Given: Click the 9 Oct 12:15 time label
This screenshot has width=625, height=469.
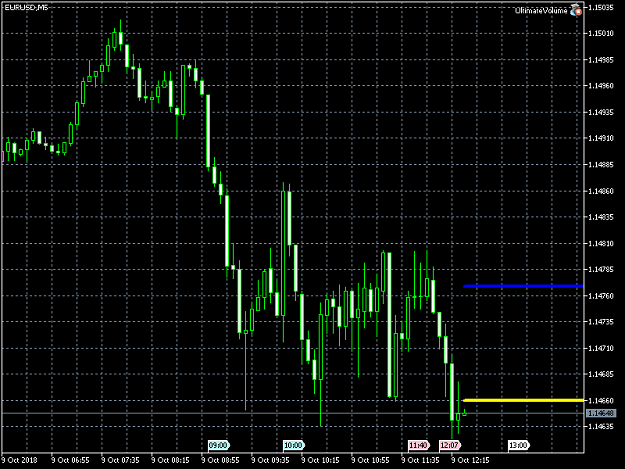Looking at the screenshot, I should 470,460.
